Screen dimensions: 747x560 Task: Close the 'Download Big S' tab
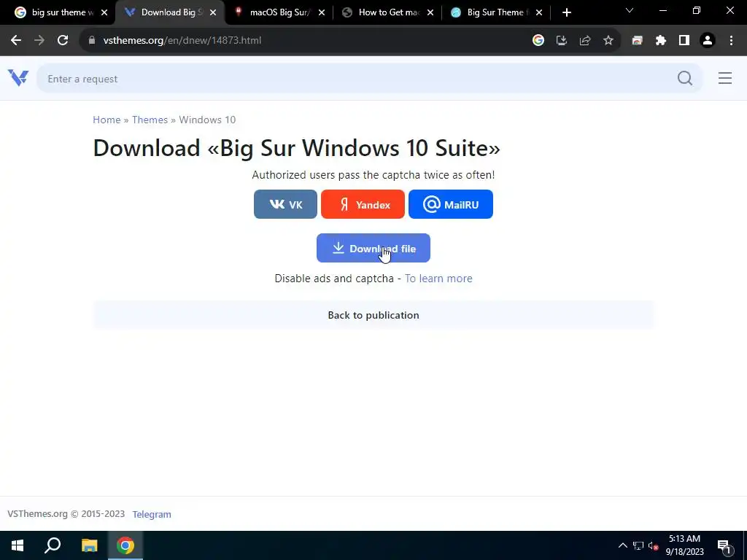(213, 13)
